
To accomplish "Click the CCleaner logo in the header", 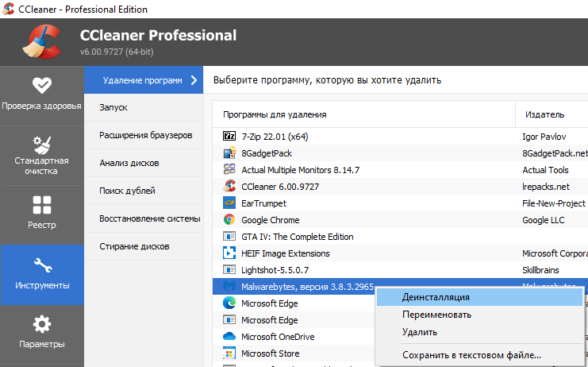I will [x=42, y=41].
